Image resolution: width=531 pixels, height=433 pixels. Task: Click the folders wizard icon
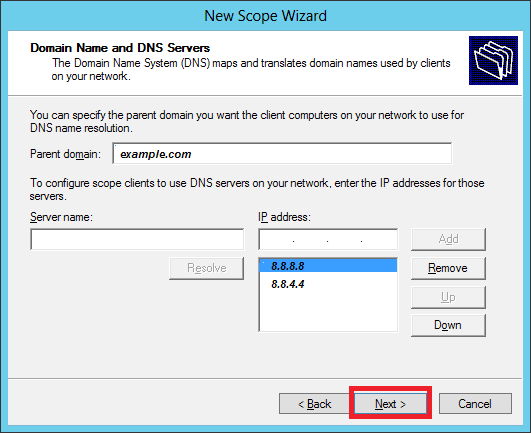tap(493, 60)
